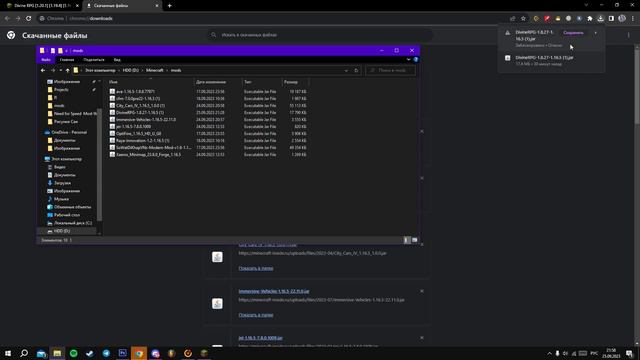Click the Chrome side panel icon

(611, 18)
